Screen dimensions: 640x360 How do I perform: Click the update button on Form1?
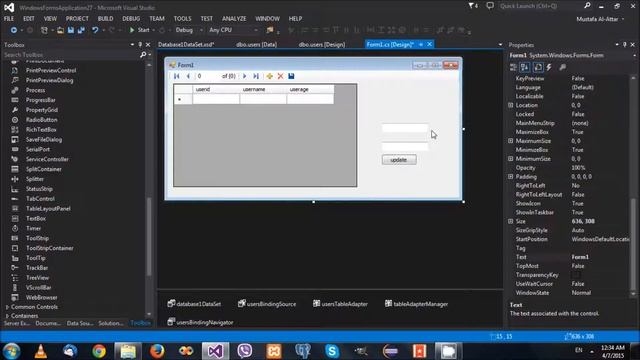tap(399, 160)
